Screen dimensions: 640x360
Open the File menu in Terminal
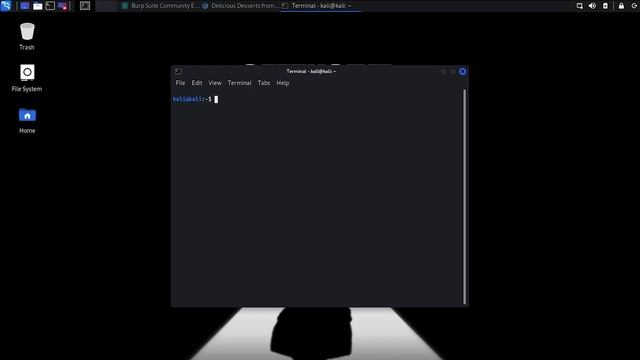[x=180, y=83]
